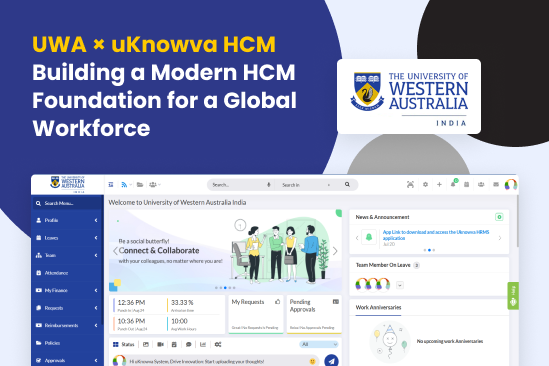The width and height of the screenshot is (549, 366).
Task: Click the video camera post icon
Action: click(x=160, y=345)
